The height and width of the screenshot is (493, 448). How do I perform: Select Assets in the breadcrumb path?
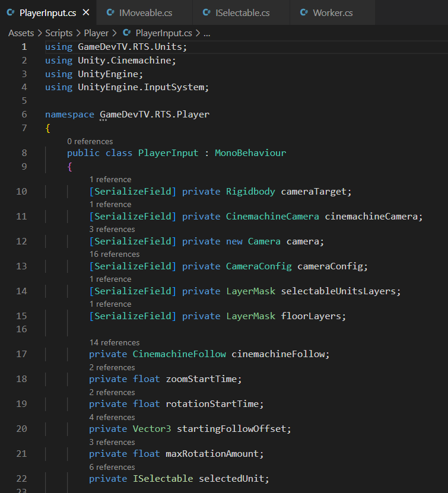pos(21,33)
